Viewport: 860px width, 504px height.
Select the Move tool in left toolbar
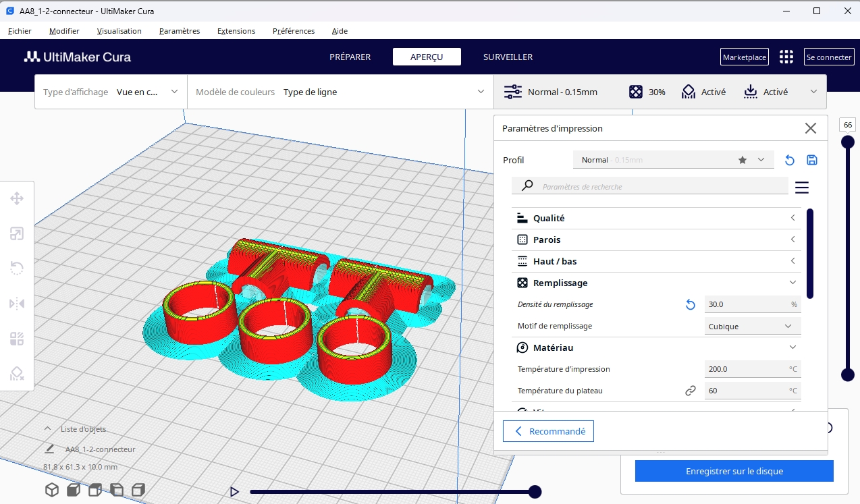[x=17, y=198]
